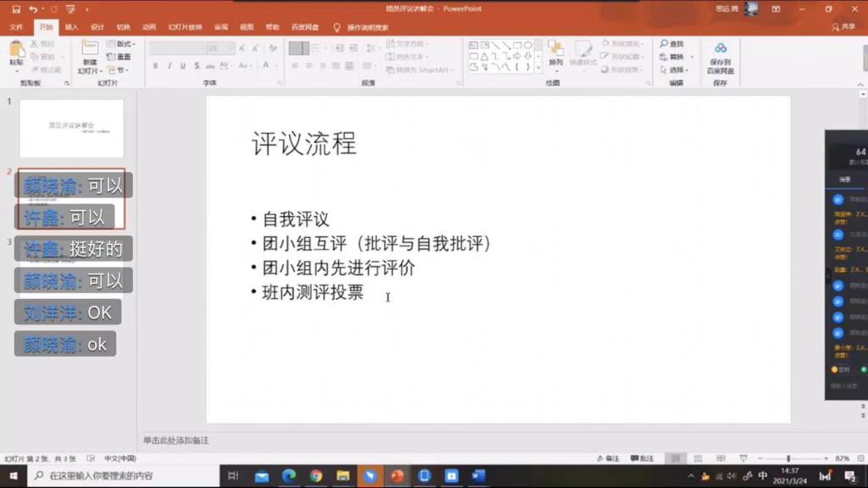This screenshot has height=488, width=868.
Task: Switch to the Slide Show (幻灯片放映) tab
Action: pos(185,27)
